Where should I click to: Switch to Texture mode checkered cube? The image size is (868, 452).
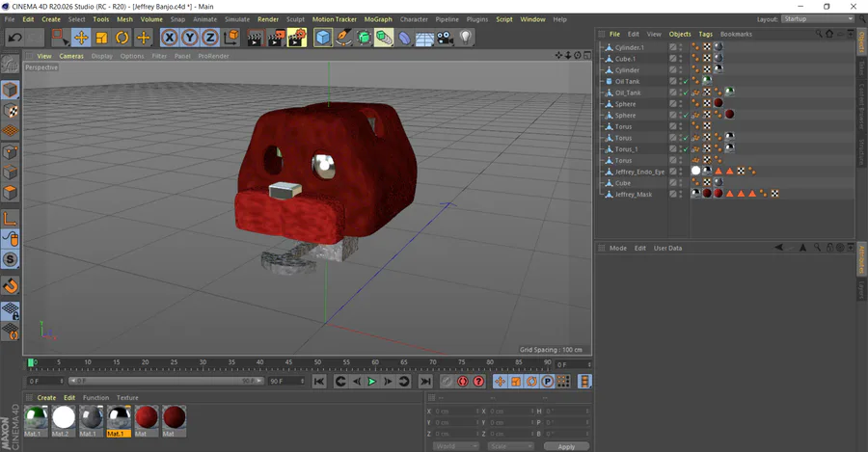tap(11, 110)
